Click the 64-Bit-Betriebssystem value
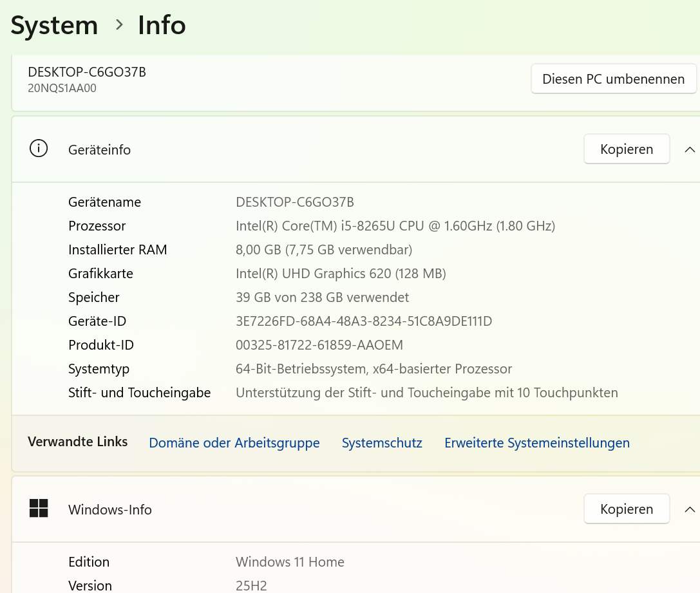 (374, 369)
